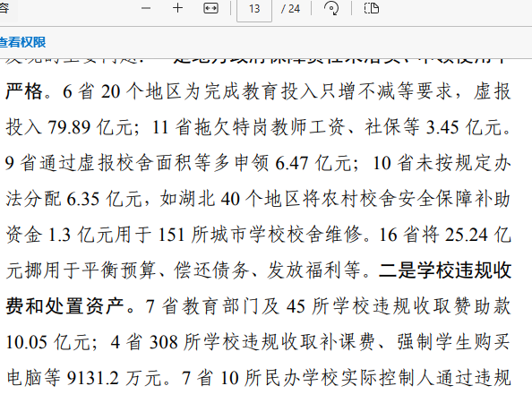Click the number "308" in the text

pyautogui.click(x=164, y=342)
